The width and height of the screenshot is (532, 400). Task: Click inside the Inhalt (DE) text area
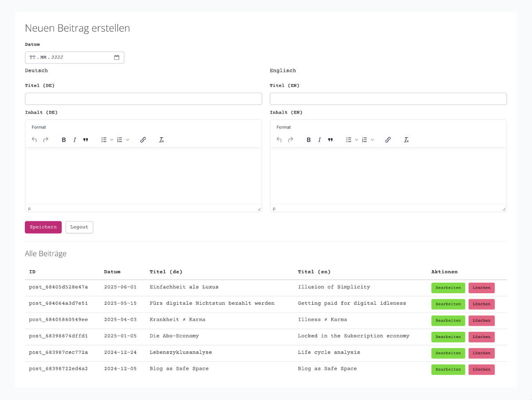coord(143,175)
